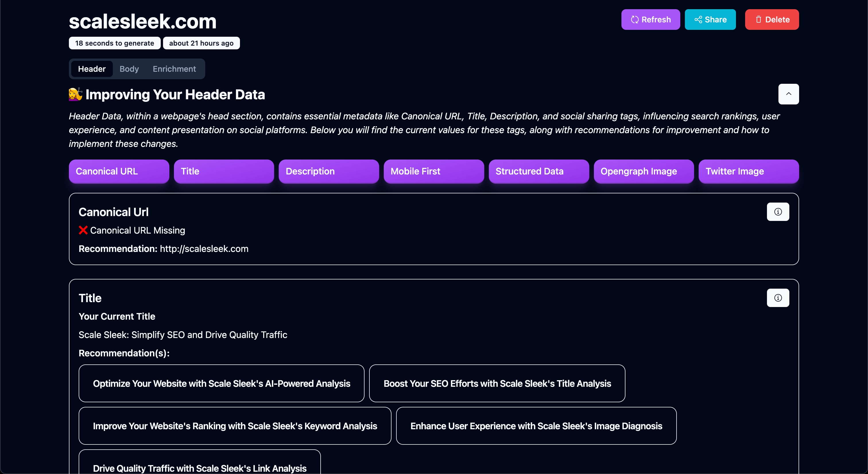The width and height of the screenshot is (868, 474).
Task: Open the Twitter Image section
Action: click(748, 171)
